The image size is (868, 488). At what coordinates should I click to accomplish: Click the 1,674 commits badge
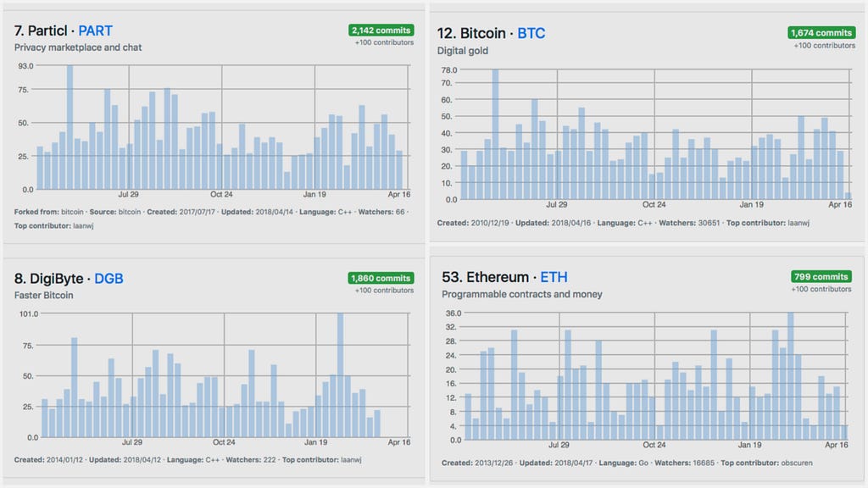(x=821, y=33)
